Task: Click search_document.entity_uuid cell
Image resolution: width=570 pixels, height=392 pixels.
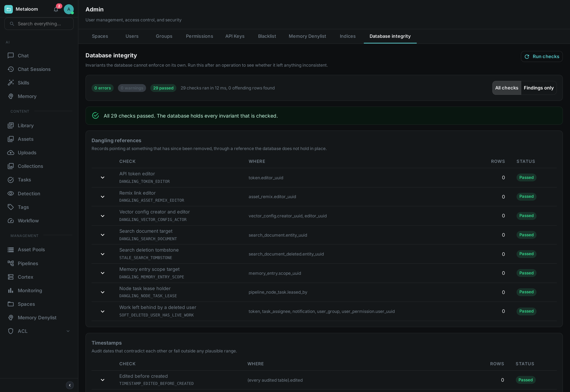Action: click(278, 235)
